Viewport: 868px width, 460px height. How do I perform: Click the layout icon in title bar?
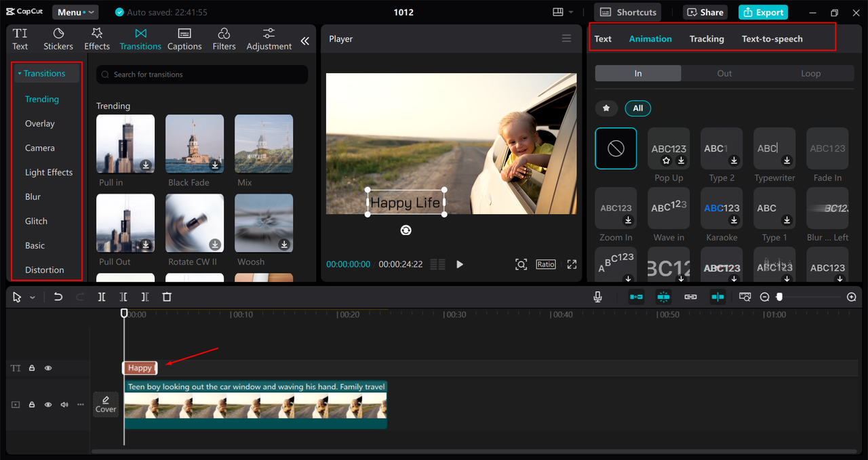[558, 12]
